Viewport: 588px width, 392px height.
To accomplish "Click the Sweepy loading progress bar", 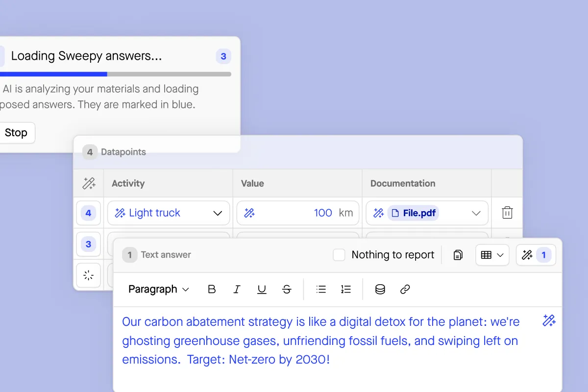I will tap(116, 74).
